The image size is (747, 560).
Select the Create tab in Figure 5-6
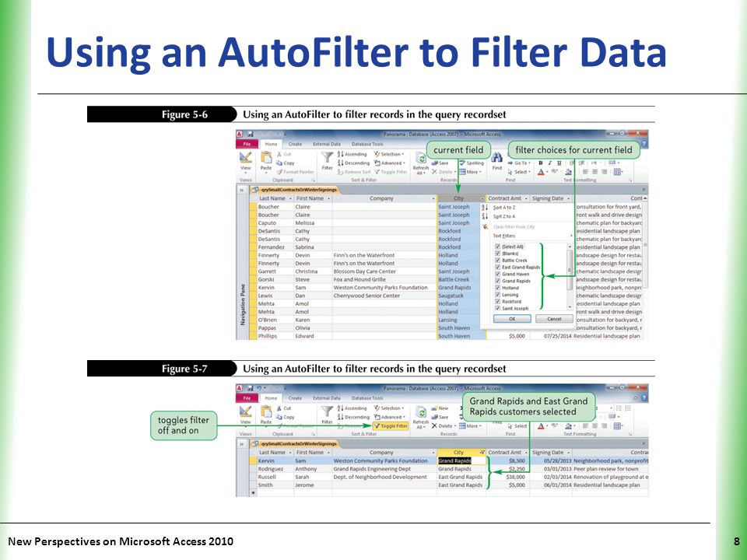point(295,144)
